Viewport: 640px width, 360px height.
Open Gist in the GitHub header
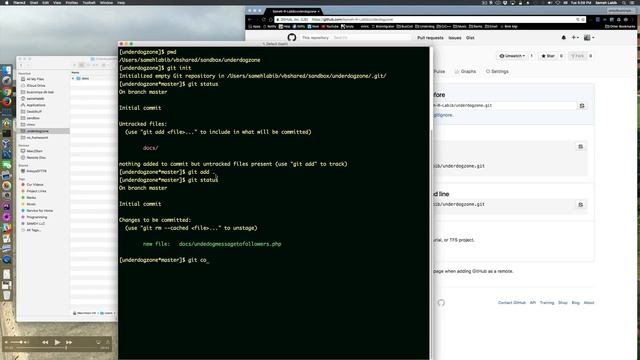(x=470, y=38)
